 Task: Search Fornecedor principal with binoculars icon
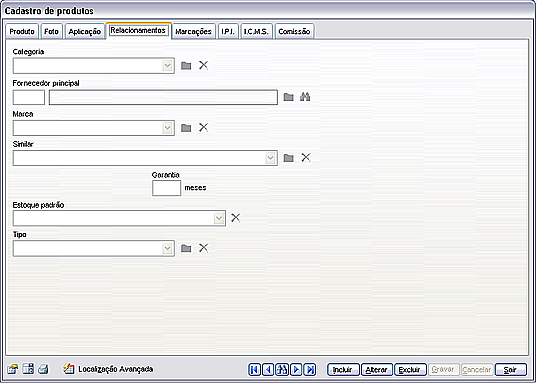tap(305, 97)
